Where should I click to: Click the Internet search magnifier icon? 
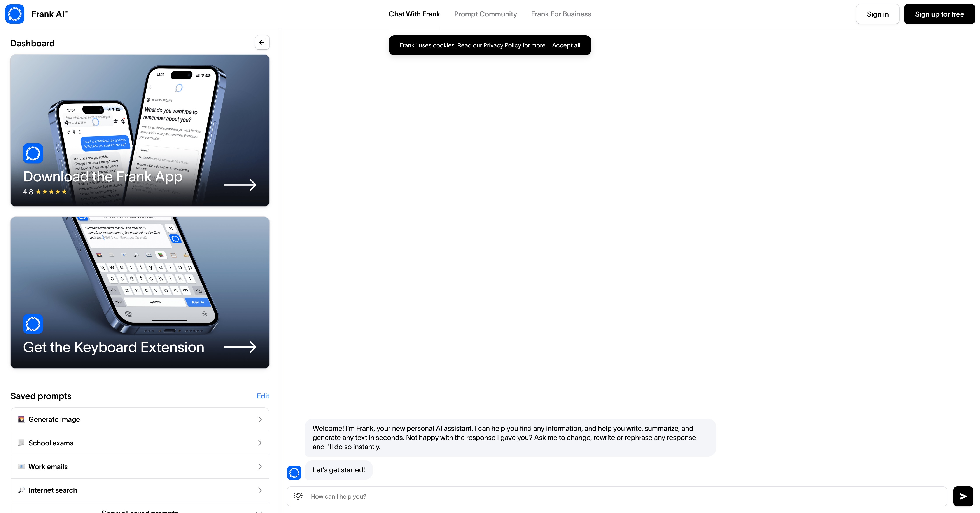21,490
